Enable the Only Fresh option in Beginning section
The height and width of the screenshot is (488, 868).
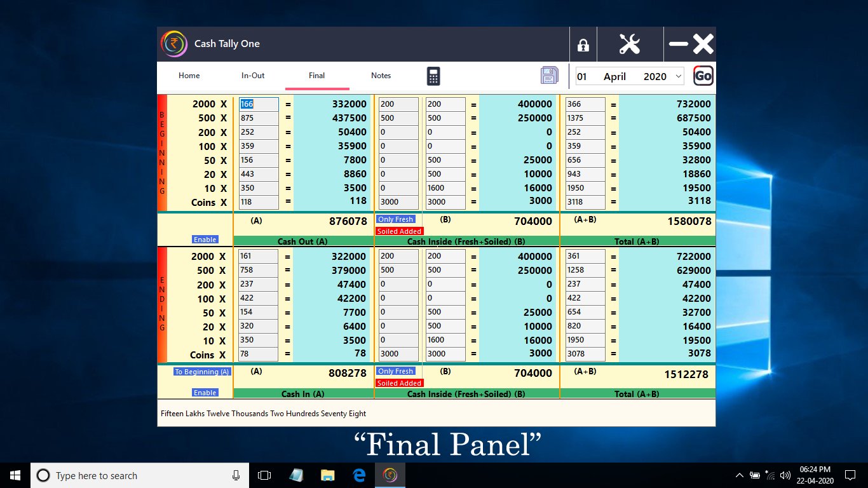(395, 219)
